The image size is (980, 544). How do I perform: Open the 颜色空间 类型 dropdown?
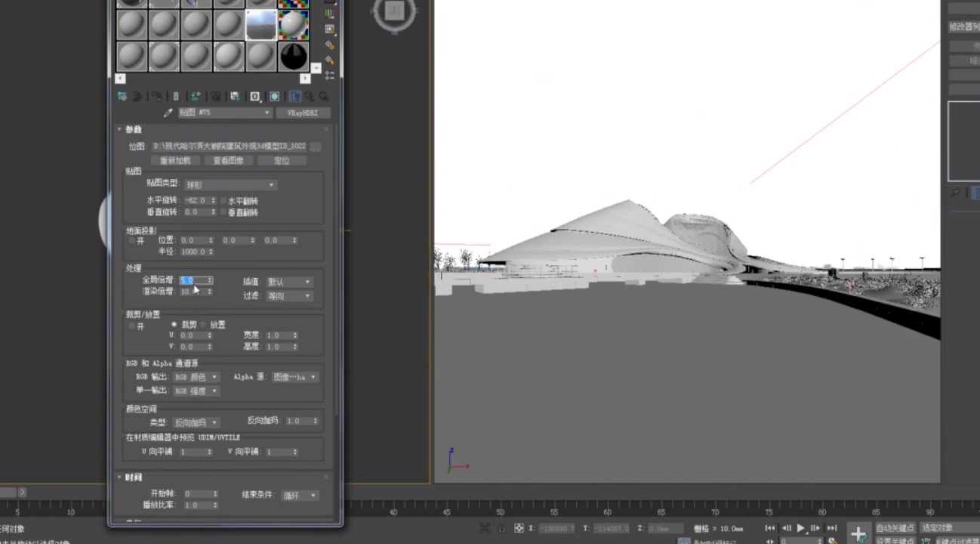196,422
